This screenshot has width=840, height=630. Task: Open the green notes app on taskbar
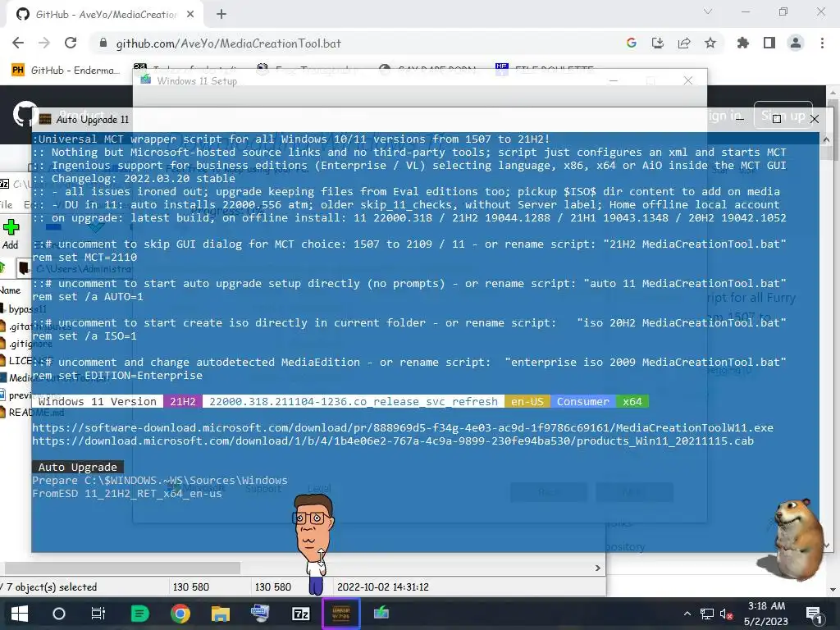pos(139,614)
